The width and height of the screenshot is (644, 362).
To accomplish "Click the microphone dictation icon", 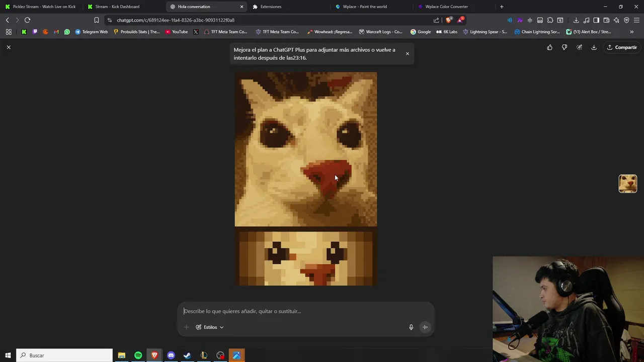I will coord(411,327).
